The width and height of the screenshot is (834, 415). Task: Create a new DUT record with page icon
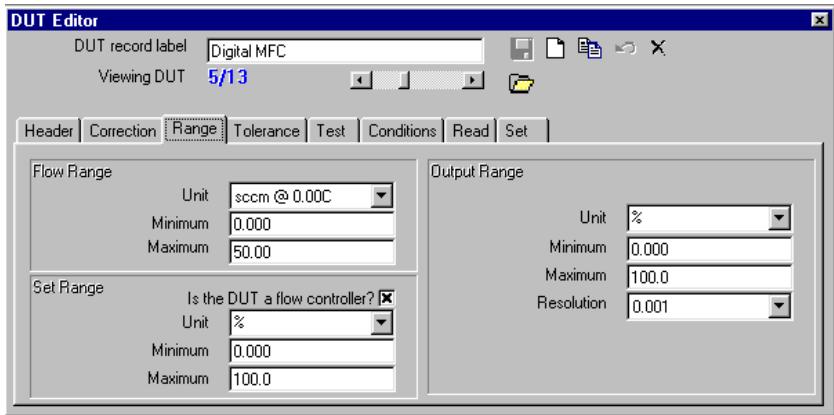pos(556,49)
